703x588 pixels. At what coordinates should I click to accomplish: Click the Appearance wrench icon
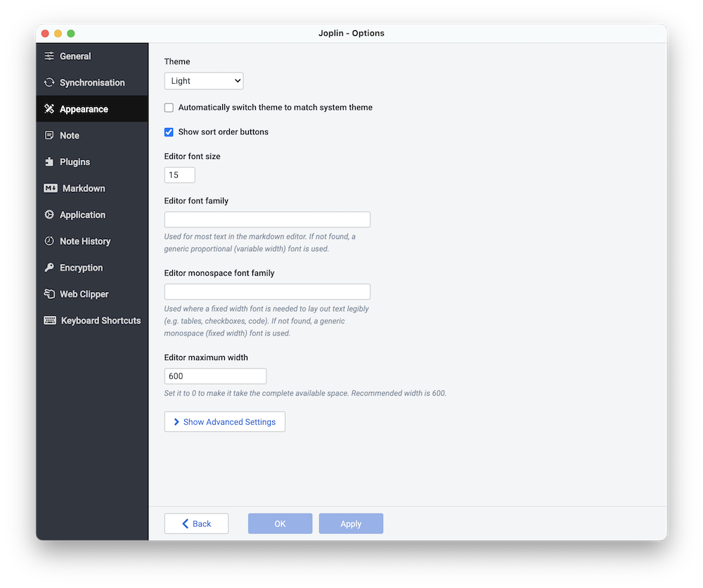(49, 109)
